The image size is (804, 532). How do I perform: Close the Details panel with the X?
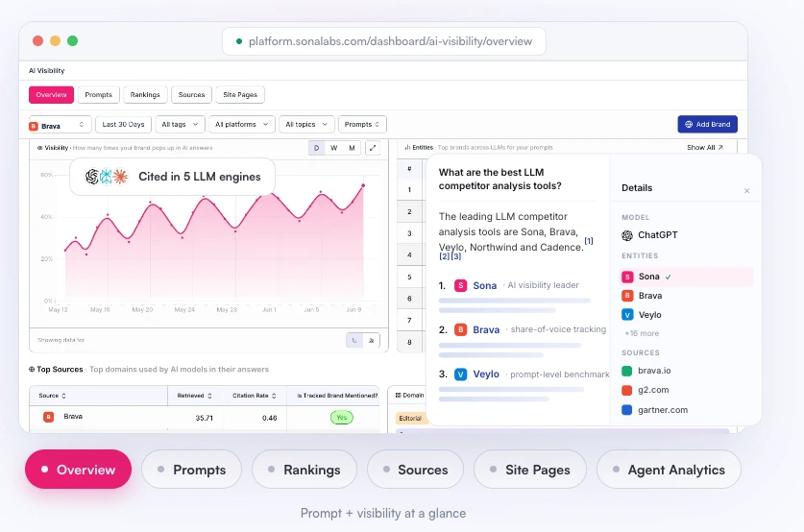tap(746, 191)
